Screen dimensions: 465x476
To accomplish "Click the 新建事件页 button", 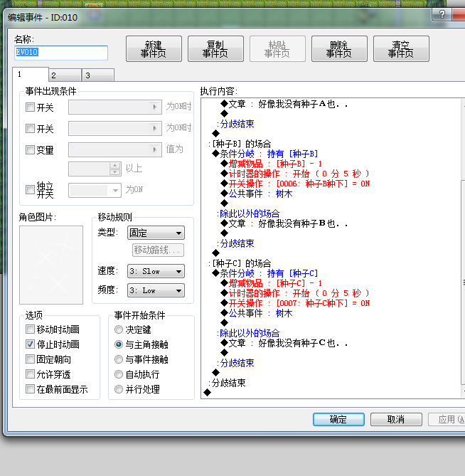I will coord(154,49).
